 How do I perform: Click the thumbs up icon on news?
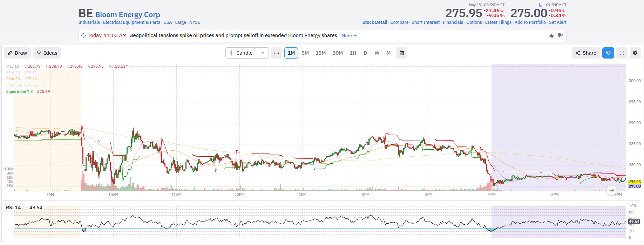[551, 35]
